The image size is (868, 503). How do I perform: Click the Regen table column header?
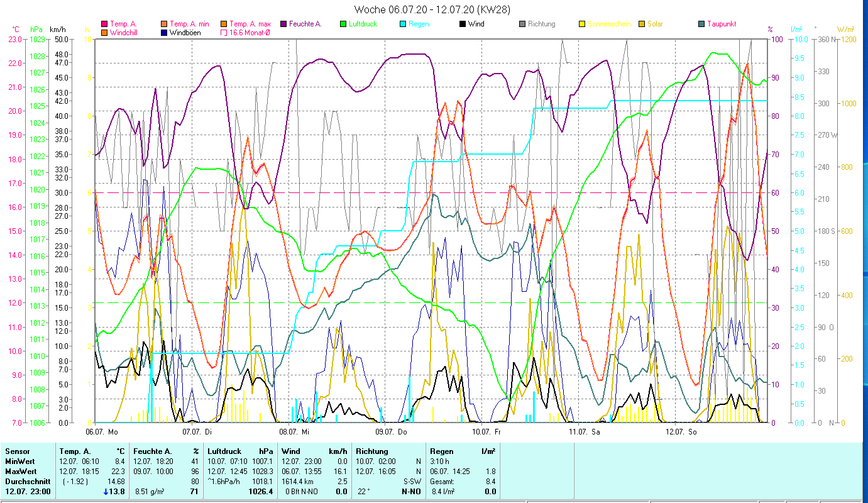[442, 451]
